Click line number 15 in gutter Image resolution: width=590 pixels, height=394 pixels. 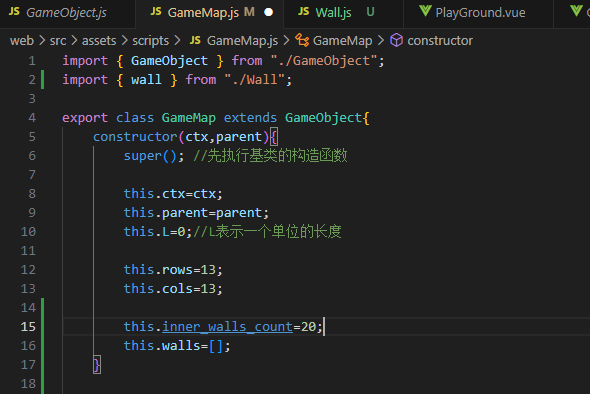click(x=28, y=326)
